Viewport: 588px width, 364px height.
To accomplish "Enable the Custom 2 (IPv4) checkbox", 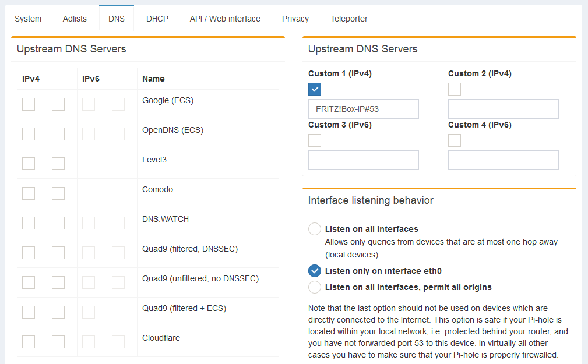I will tap(455, 89).
